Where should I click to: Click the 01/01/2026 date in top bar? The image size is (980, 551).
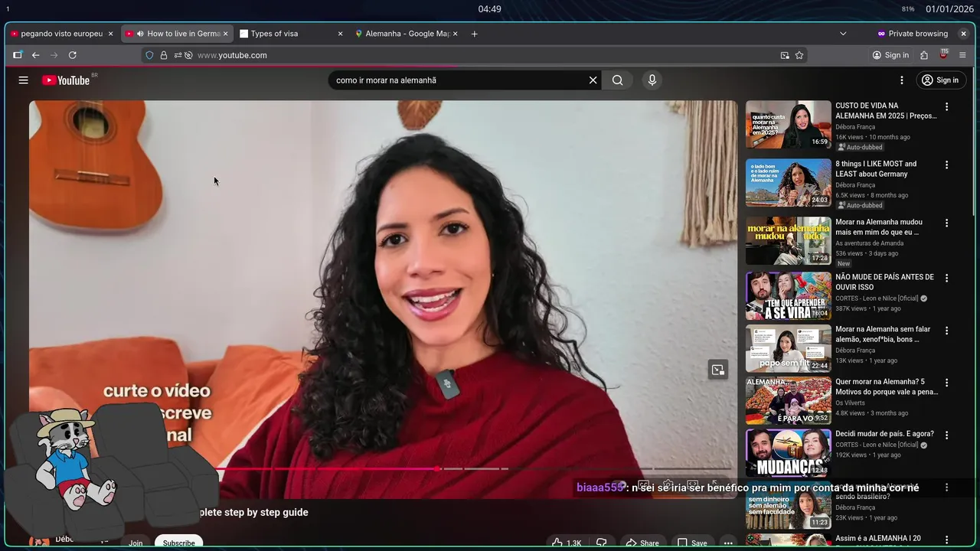(x=950, y=9)
